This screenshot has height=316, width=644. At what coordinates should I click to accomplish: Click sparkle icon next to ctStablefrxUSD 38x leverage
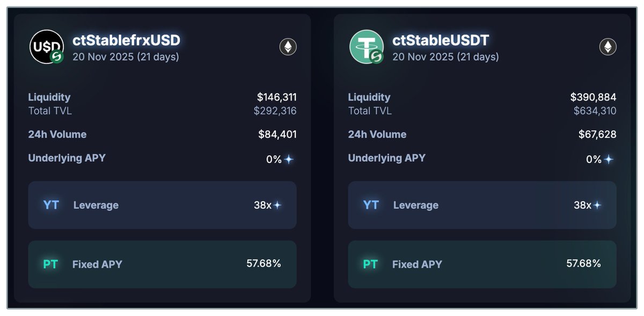pos(277,205)
